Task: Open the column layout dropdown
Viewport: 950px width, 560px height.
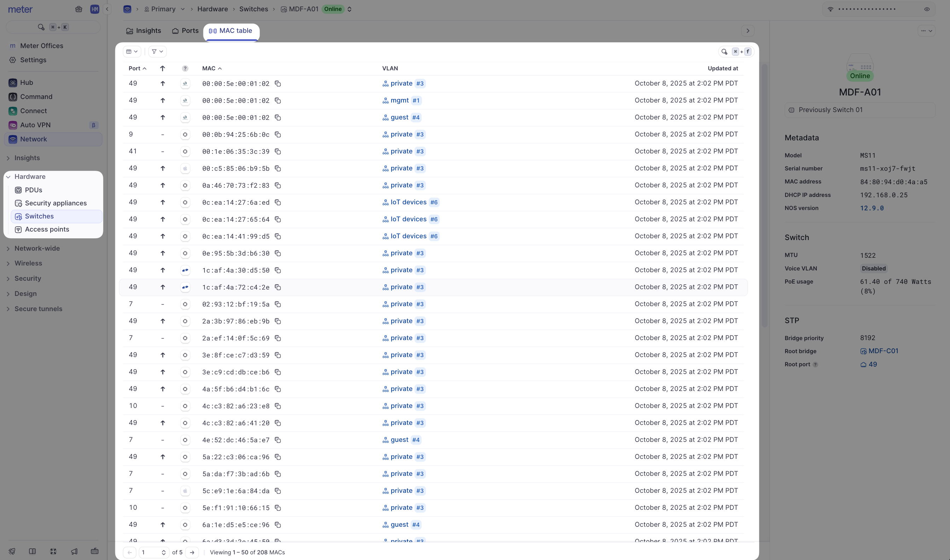Action: tap(132, 52)
